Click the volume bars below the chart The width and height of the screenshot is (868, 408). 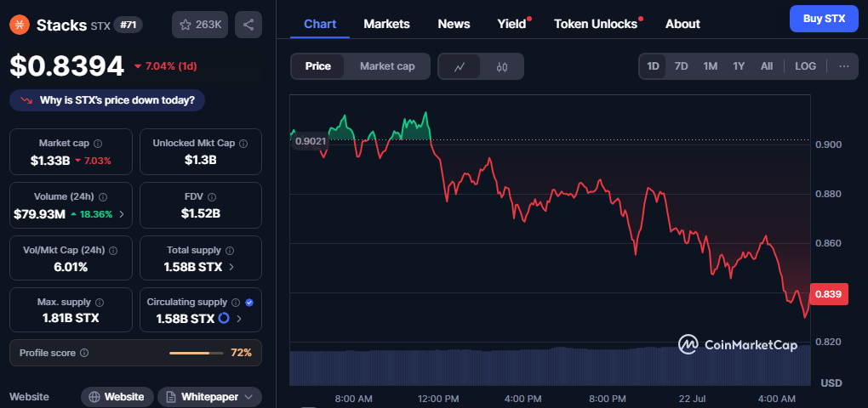pos(550,366)
